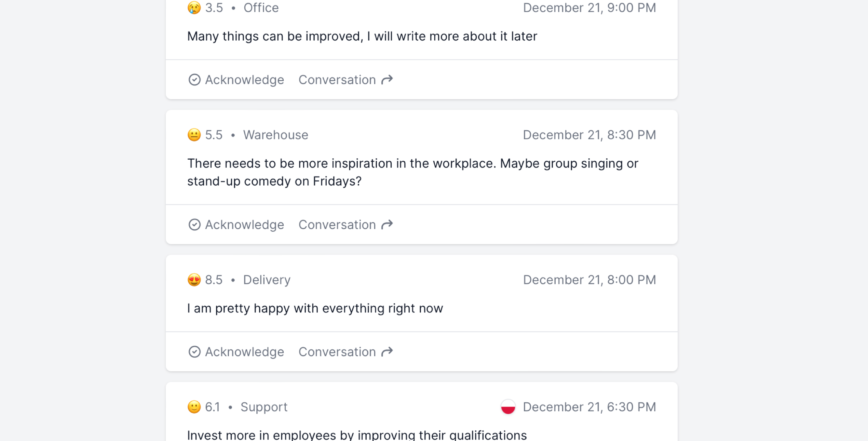Open Conversation for the Office feedback
The height and width of the screenshot is (441, 868).
point(337,80)
